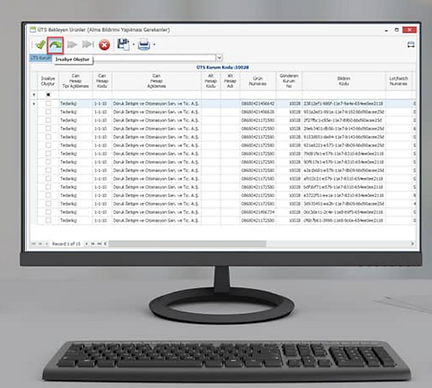
Task: Click the layout icon at toolbar's far right
Action: 411,45
